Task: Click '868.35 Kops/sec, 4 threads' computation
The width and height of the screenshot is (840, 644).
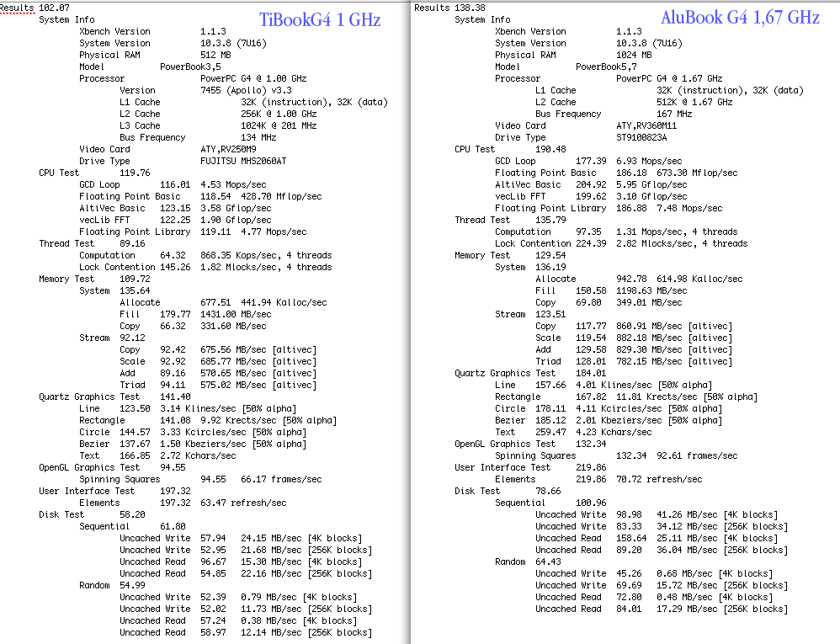Action: pyautogui.click(x=266, y=256)
